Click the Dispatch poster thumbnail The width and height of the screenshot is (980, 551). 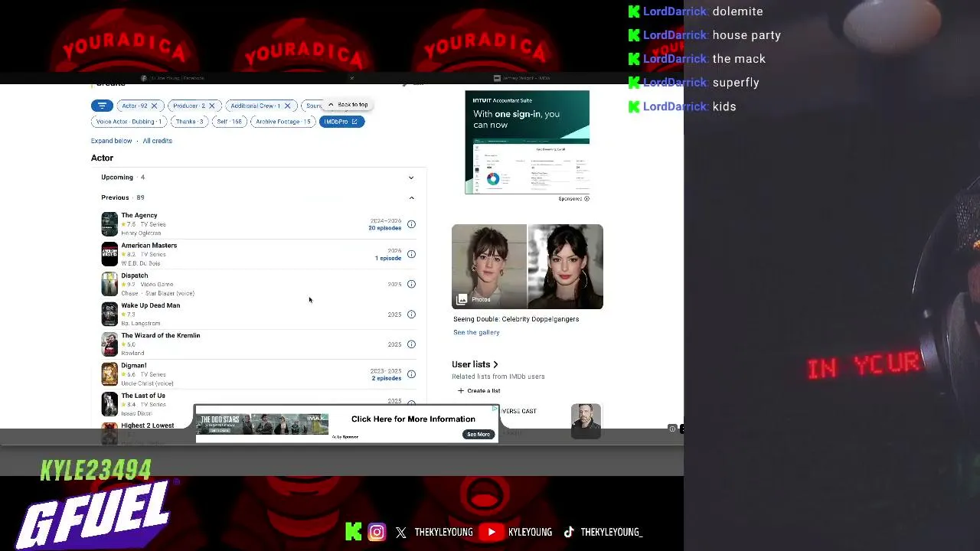pyautogui.click(x=109, y=284)
